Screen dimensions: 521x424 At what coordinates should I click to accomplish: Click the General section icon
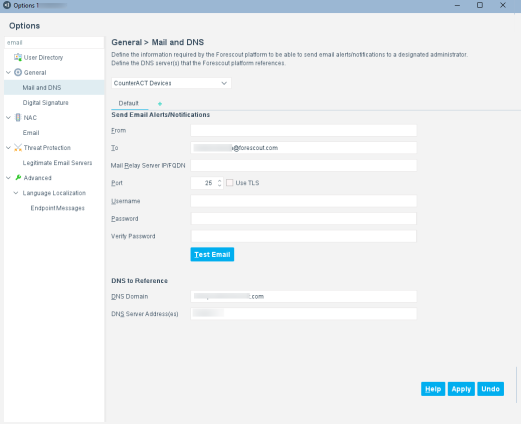click(18, 72)
